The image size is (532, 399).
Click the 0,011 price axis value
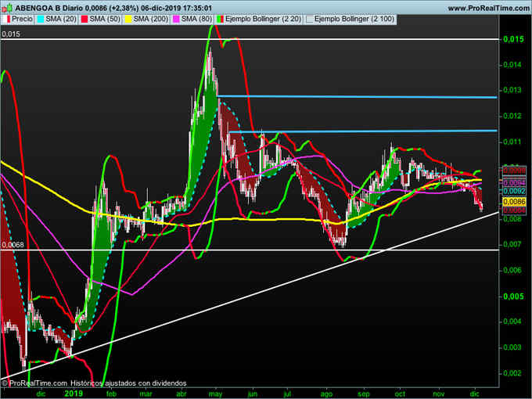pos(512,142)
